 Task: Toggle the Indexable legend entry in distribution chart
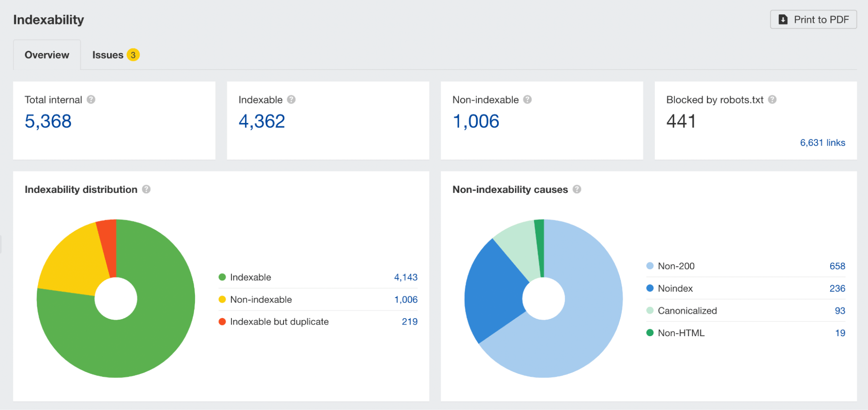pos(251,277)
